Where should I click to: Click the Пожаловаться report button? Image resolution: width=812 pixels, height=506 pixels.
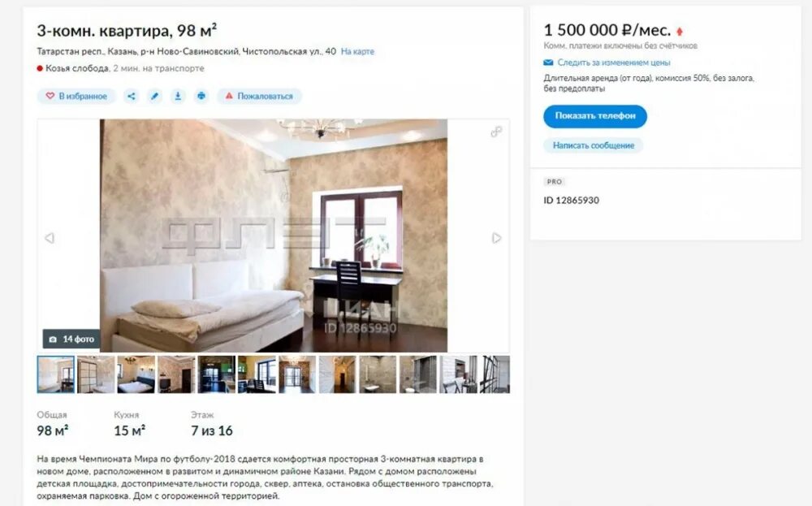tap(259, 97)
